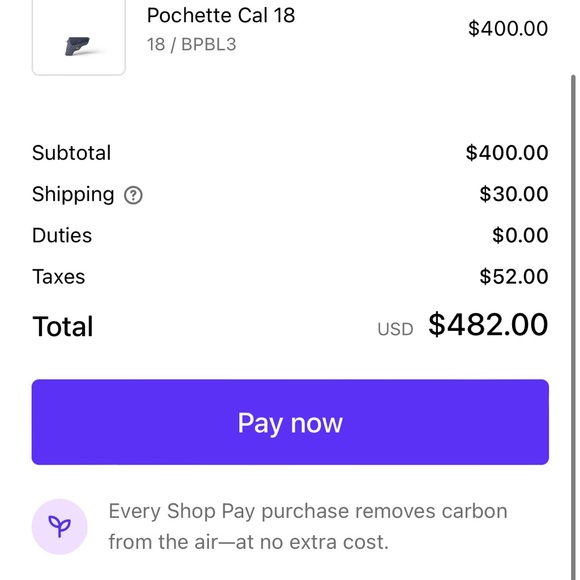580x580 pixels.
Task: Click the Shipping label
Action: [x=73, y=195]
